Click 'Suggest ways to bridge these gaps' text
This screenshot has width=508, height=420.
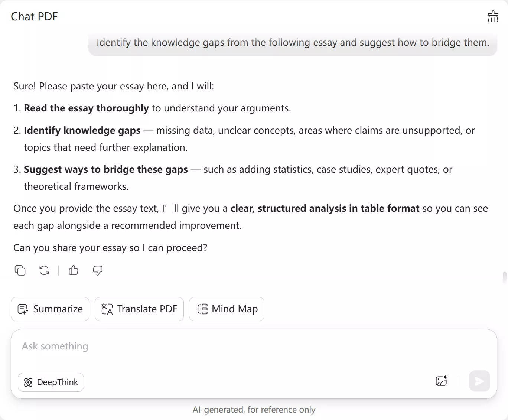(x=106, y=169)
